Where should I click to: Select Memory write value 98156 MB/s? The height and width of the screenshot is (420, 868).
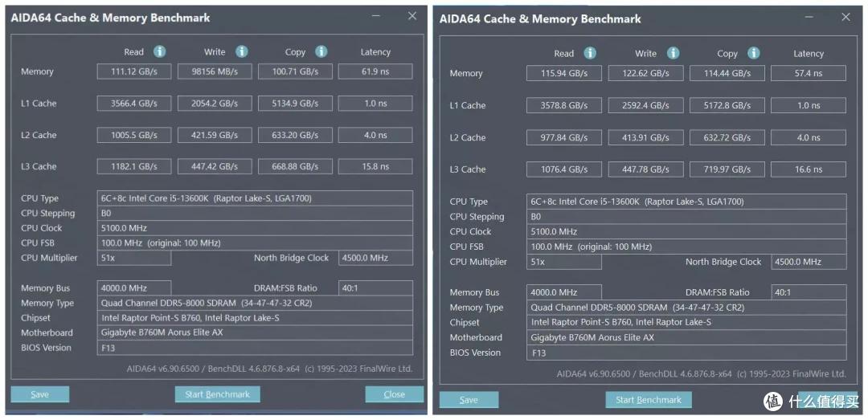[215, 71]
